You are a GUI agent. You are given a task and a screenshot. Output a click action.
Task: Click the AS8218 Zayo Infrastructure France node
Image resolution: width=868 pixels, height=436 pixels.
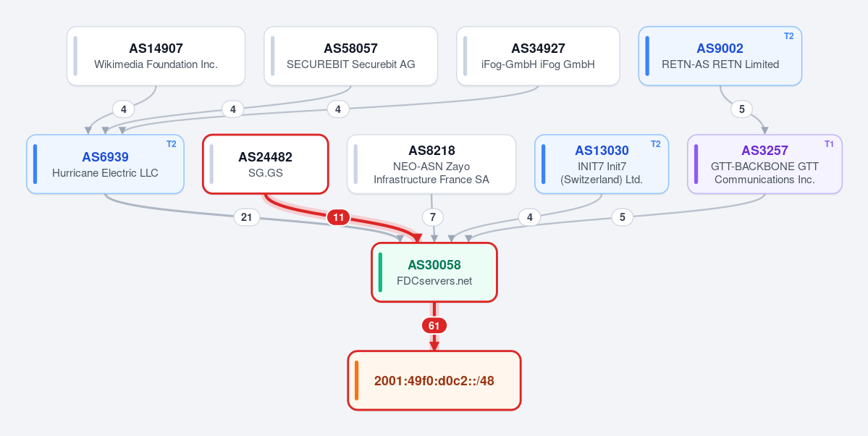click(431, 164)
